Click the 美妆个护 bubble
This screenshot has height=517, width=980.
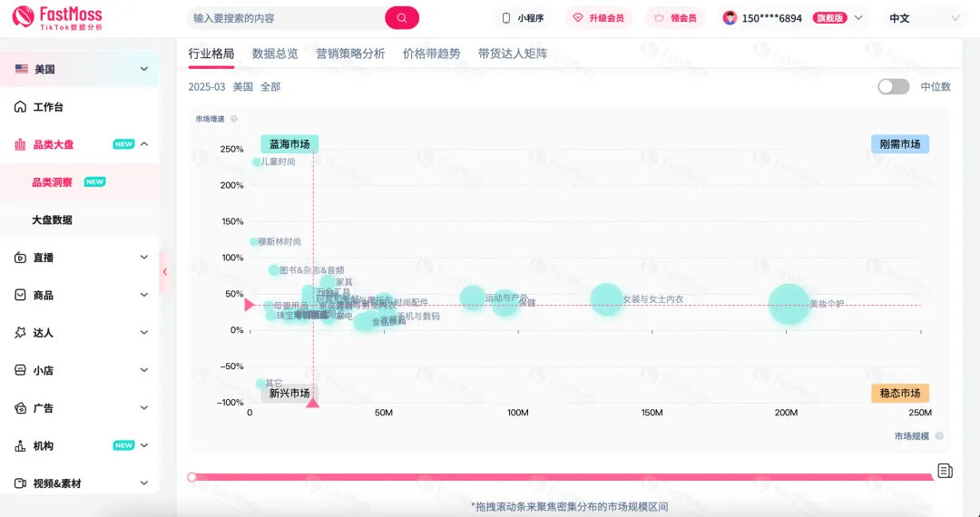pos(789,304)
